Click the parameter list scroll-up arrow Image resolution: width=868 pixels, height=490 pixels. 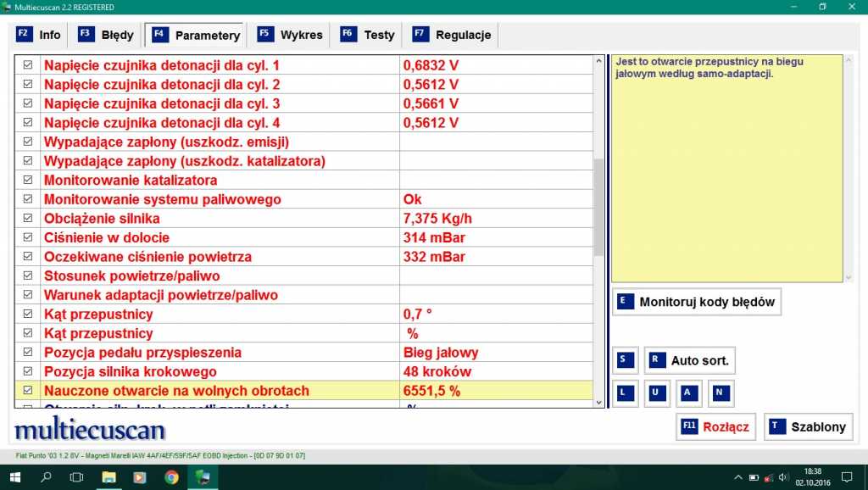click(x=599, y=63)
